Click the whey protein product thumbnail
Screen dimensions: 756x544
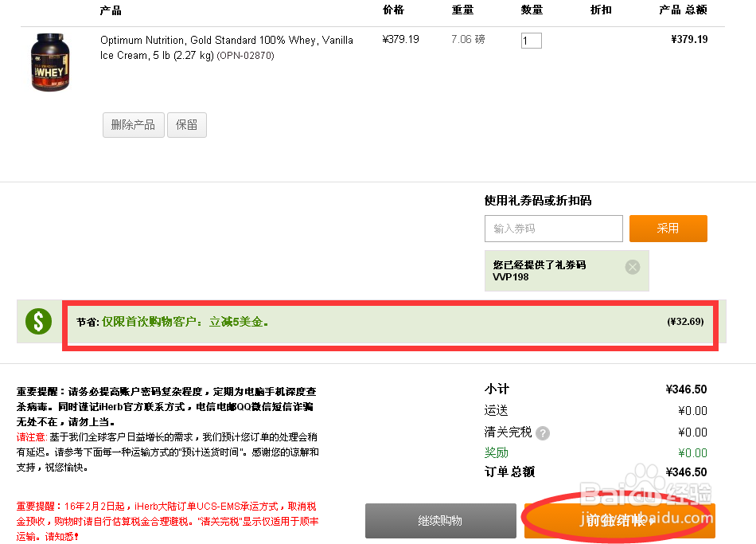50,62
